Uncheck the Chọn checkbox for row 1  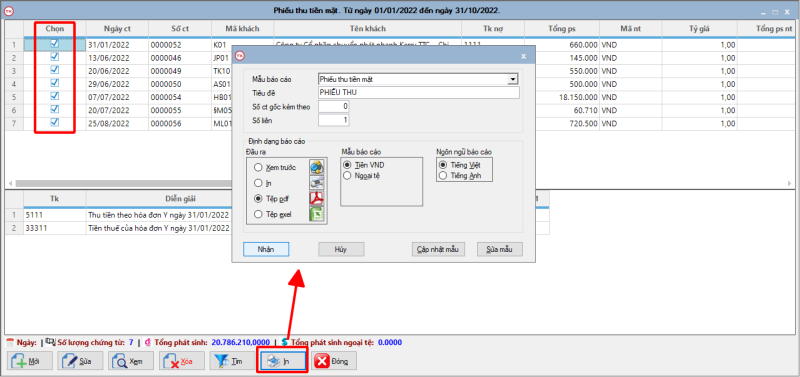(55, 44)
